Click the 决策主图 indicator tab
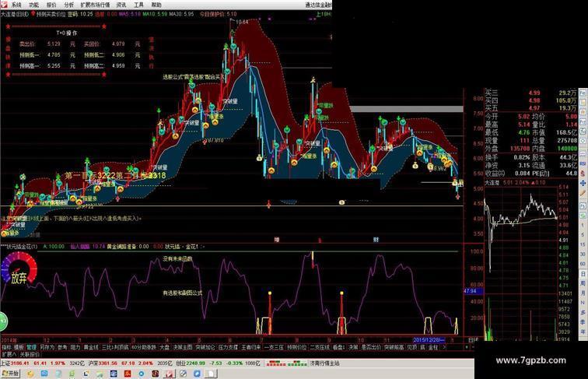Image resolution: width=588 pixels, height=379 pixels. (182, 347)
